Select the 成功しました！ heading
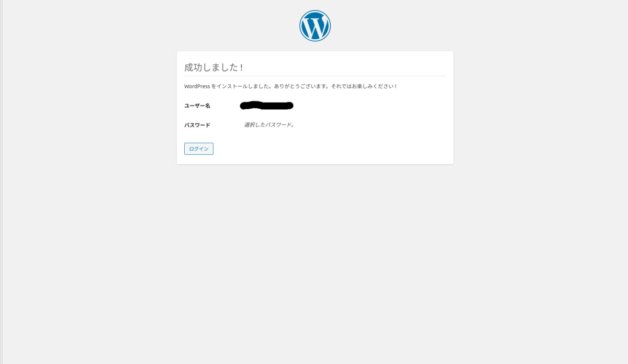This screenshot has width=628, height=364. coord(214,67)
